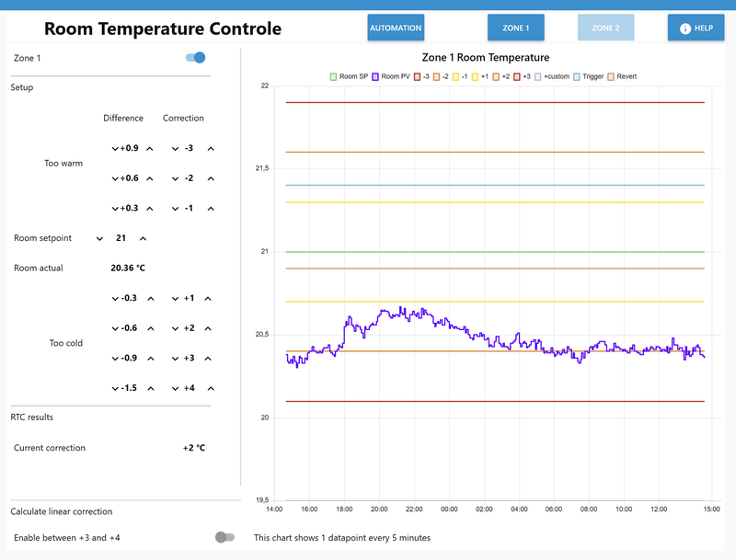This screenshot has width=736, height=560.
Task: Lower the +0.6 too-warm difference value
Action: 115,178
